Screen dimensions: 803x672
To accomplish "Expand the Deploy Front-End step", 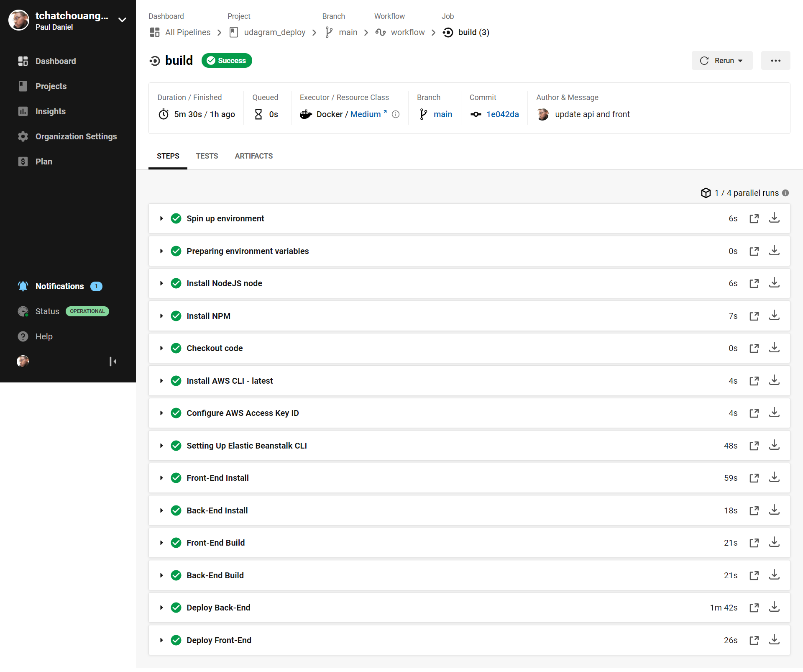I will pyautogui.click(x=161, y=640).
